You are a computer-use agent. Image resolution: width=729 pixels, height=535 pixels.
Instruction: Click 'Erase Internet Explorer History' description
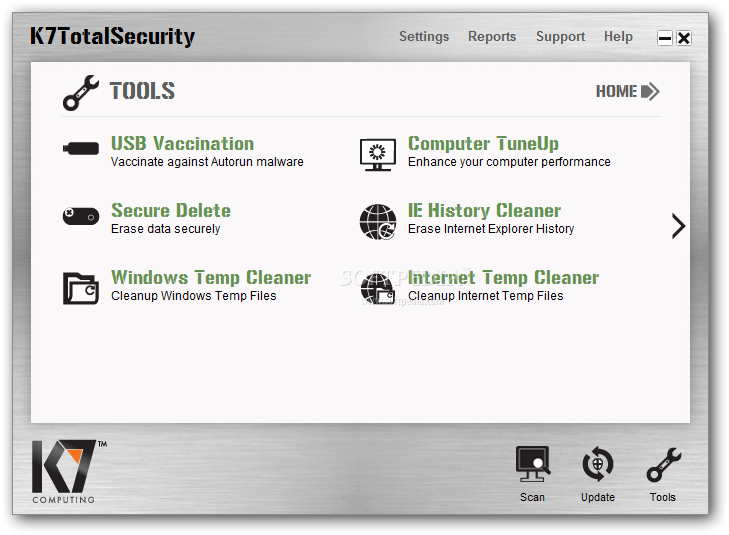pos(491,229)
